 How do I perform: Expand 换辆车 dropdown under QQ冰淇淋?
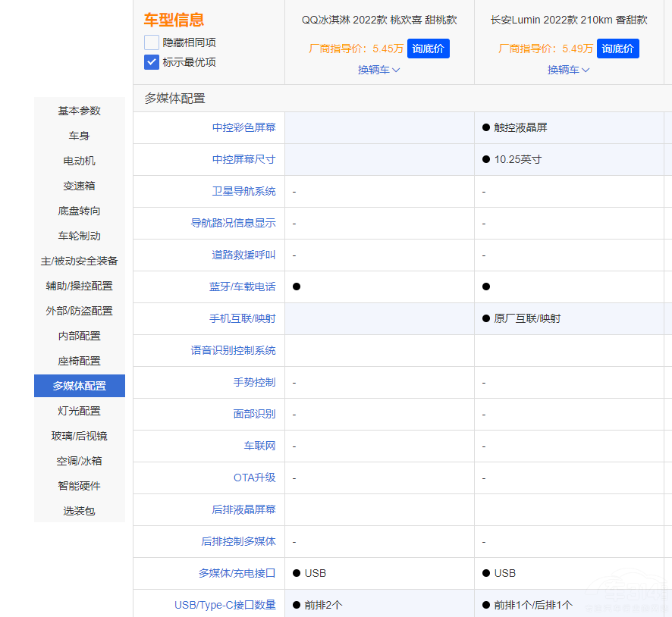point(379,70)
